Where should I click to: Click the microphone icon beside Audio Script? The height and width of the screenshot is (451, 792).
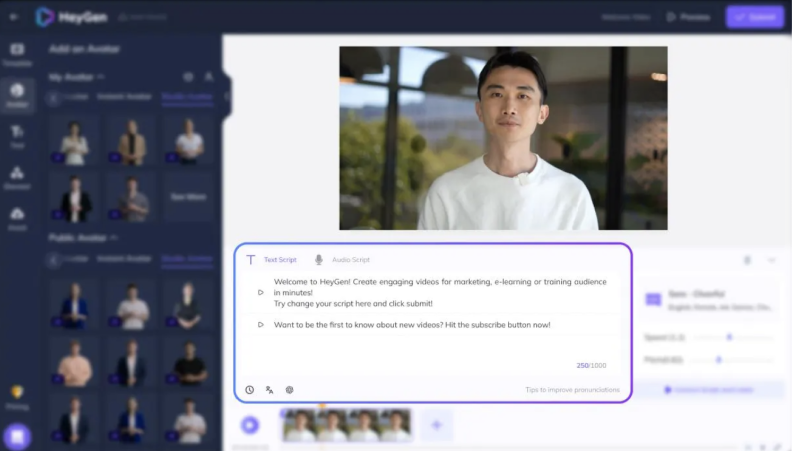[x=319, y=260]
